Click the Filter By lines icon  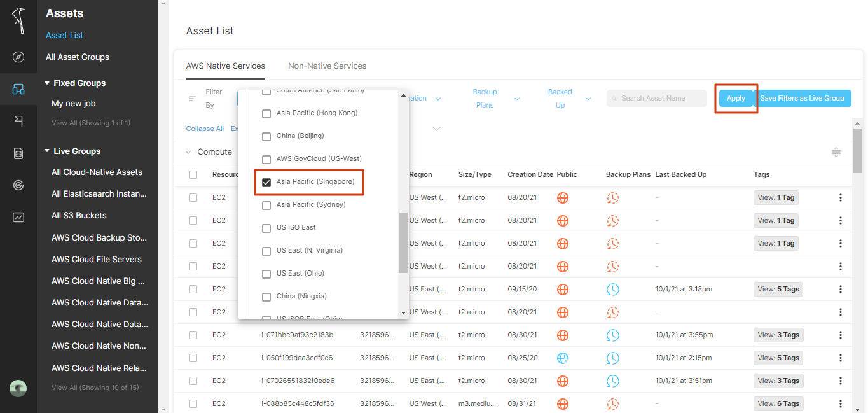point(193,99)
